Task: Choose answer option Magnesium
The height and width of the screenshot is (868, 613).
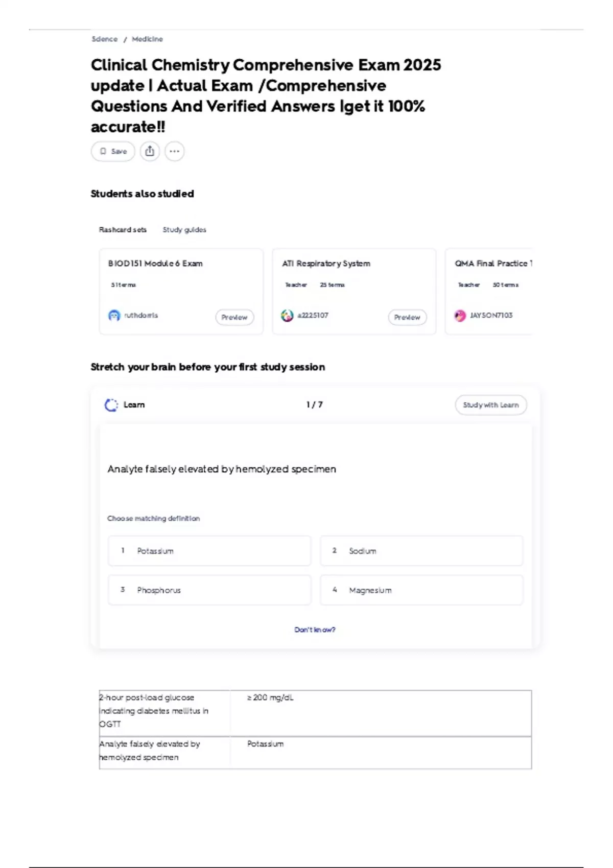Action: point(421,590)
